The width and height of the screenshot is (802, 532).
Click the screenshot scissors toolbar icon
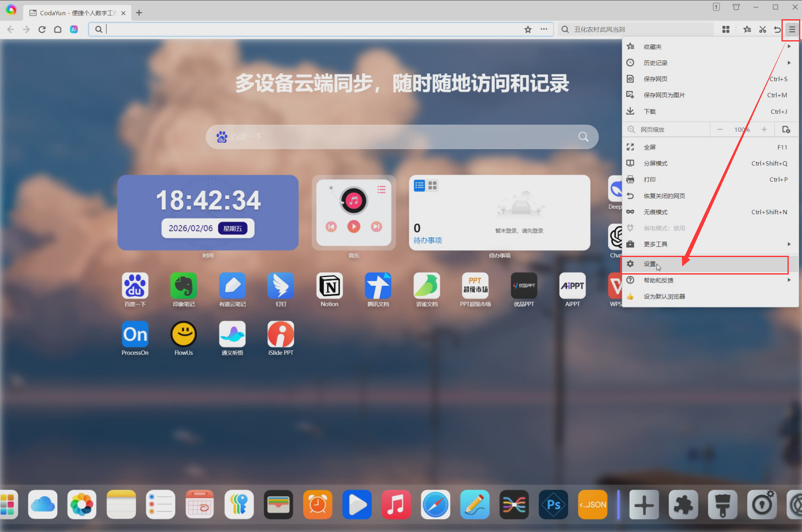(x=762, y=30)
